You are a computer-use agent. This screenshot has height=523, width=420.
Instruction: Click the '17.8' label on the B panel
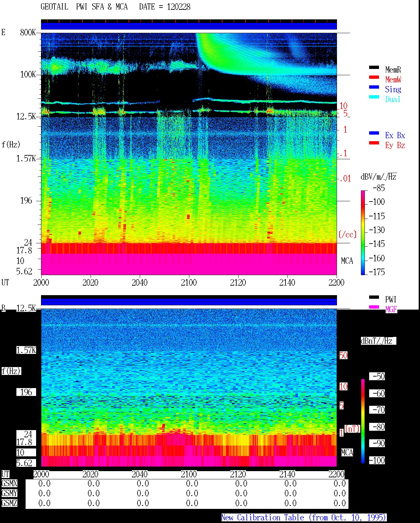[x=24, y=442]
